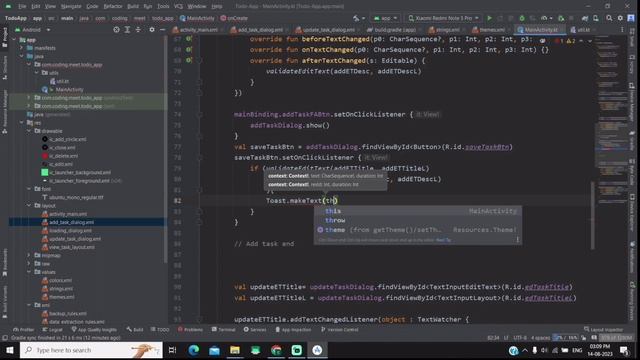Open IDE settings gear in main toolbar
640x360 pixels.
coord(620,18)
